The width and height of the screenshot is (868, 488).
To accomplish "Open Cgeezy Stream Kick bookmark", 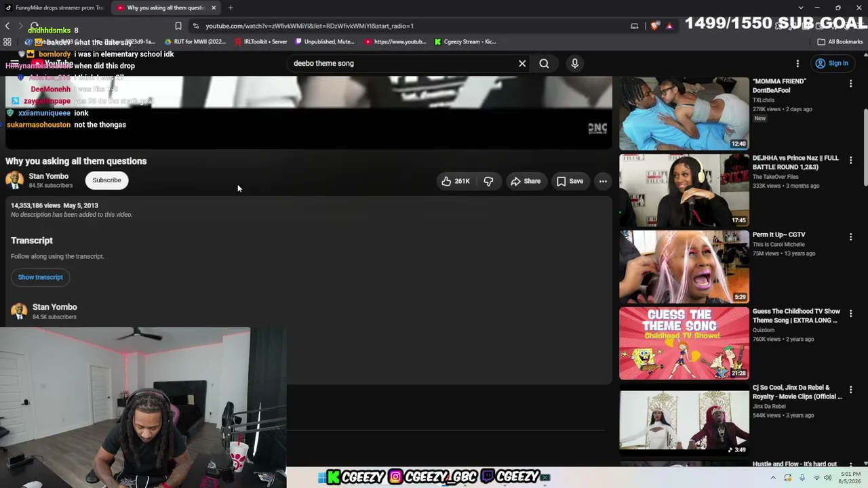I will [466, 41].
